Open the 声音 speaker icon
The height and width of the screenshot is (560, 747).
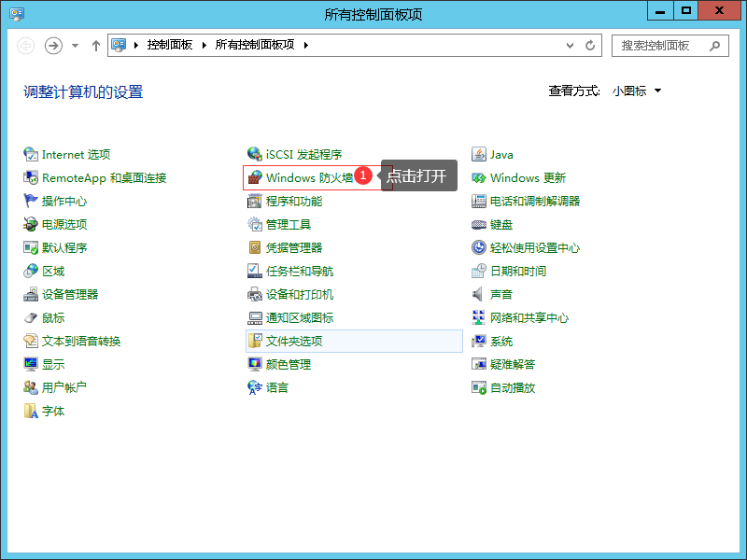click(479, 295)
